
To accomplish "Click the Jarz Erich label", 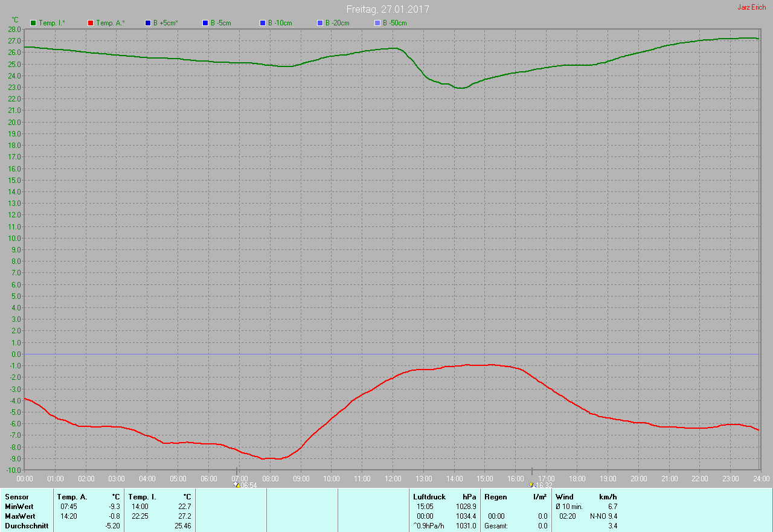I will [x=751, y=7].
